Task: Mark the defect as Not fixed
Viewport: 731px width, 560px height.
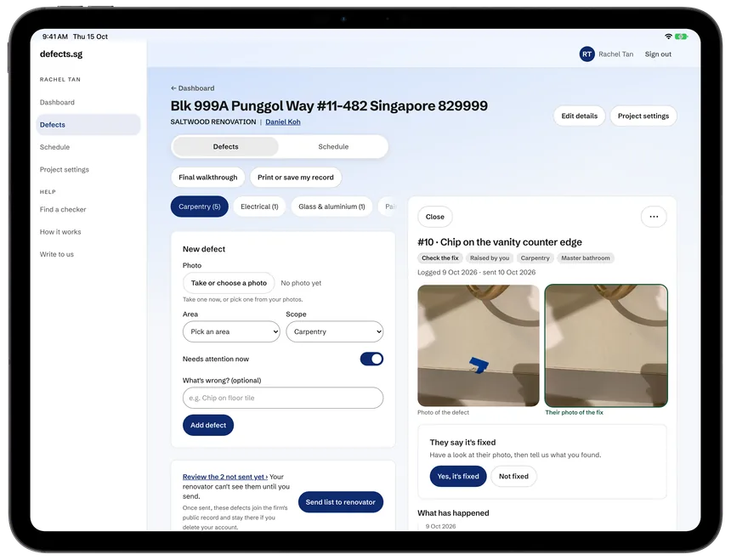Action: [x=513, y=477]
